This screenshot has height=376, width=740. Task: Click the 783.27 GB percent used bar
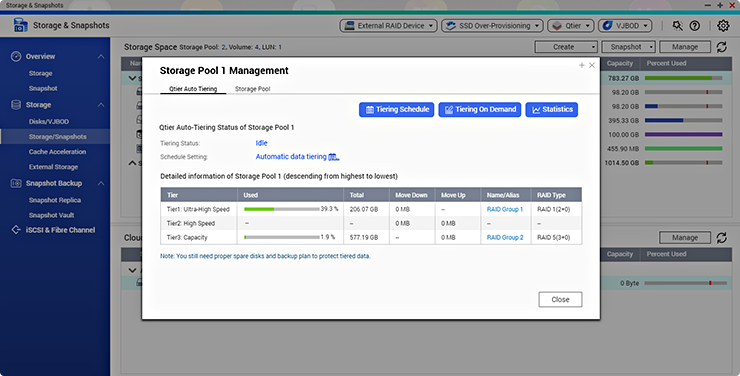click(x=683, y=78)
